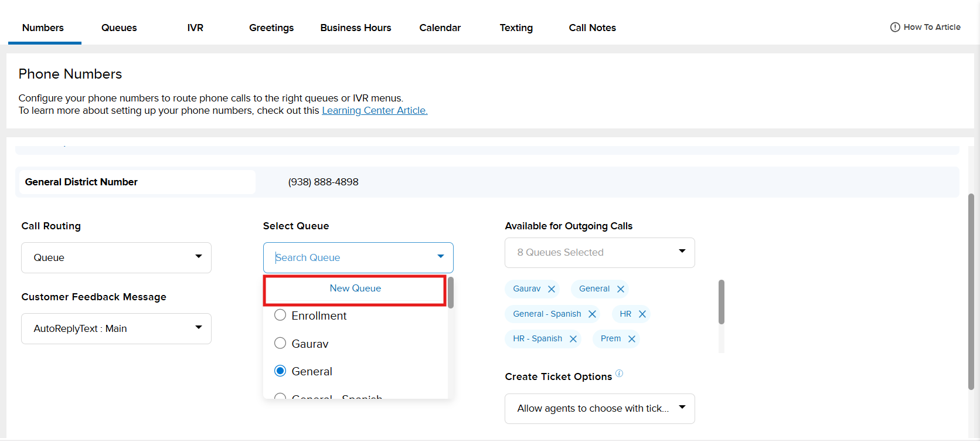Remove the General queue tag

tap(620, 289)
